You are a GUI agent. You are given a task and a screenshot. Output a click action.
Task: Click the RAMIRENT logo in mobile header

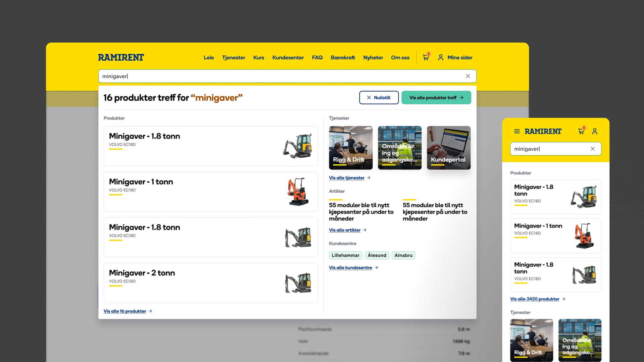point(543,131)
